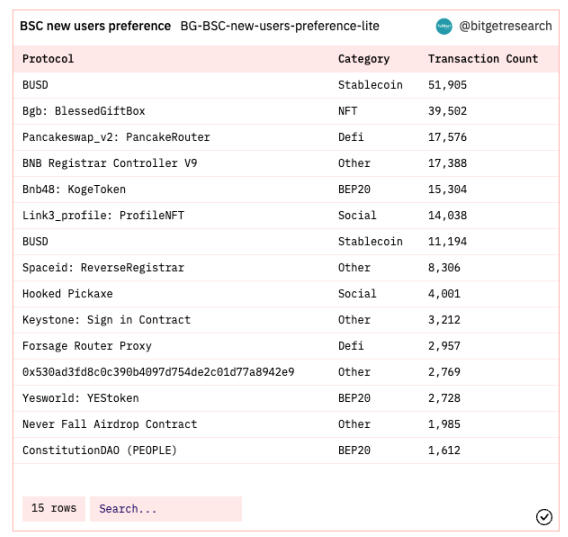The width and height of the screenshot is (568, 537).
Task: Open BG-BSC-new-users-preference-lite query link
Action: tap(280, 26)
